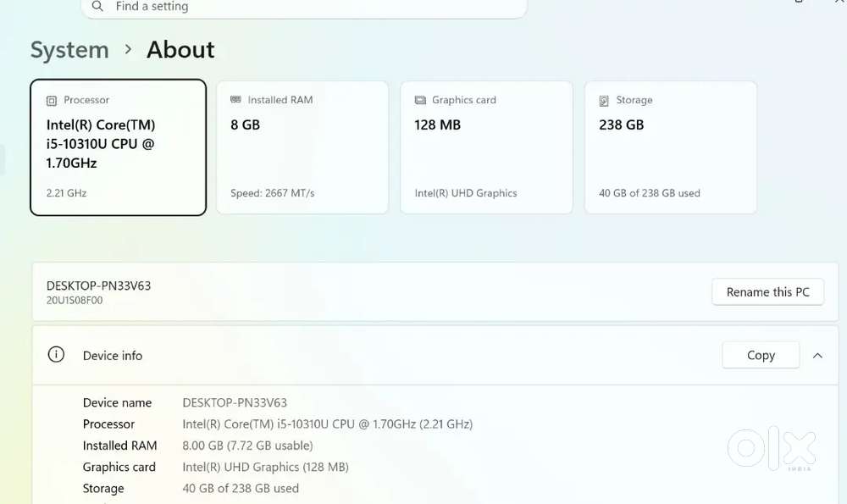The width and height of the screenshot is (847, 504).
Task: Click the Device name value text
Action: [x=235, y=402]
